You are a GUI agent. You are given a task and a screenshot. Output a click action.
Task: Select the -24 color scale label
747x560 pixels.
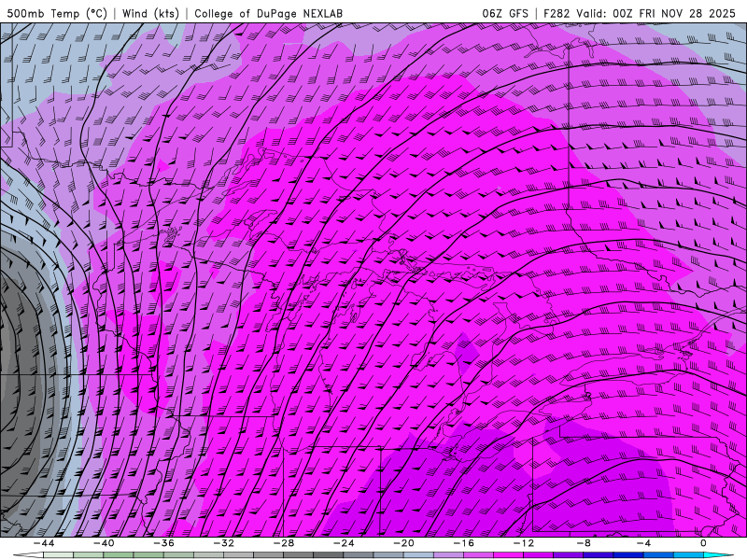coord(344,543)
